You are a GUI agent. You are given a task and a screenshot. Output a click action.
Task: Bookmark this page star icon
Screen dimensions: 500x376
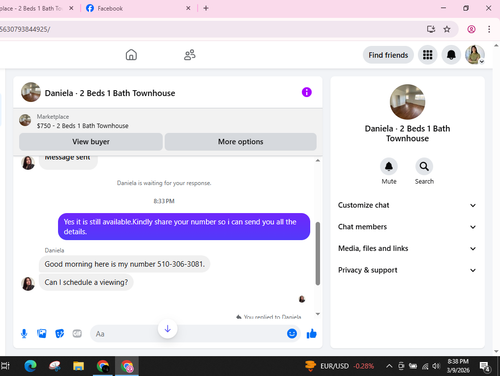[447, 29]
